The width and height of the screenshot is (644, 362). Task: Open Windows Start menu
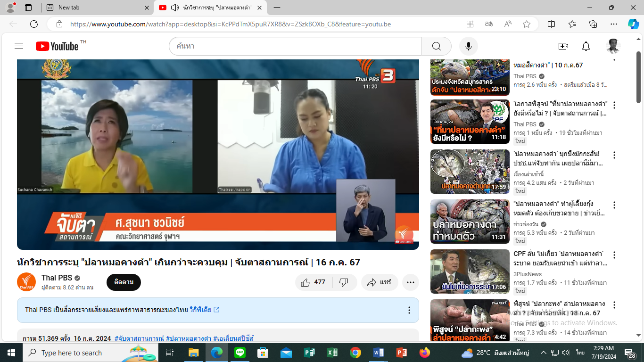(x=11, y=353)
